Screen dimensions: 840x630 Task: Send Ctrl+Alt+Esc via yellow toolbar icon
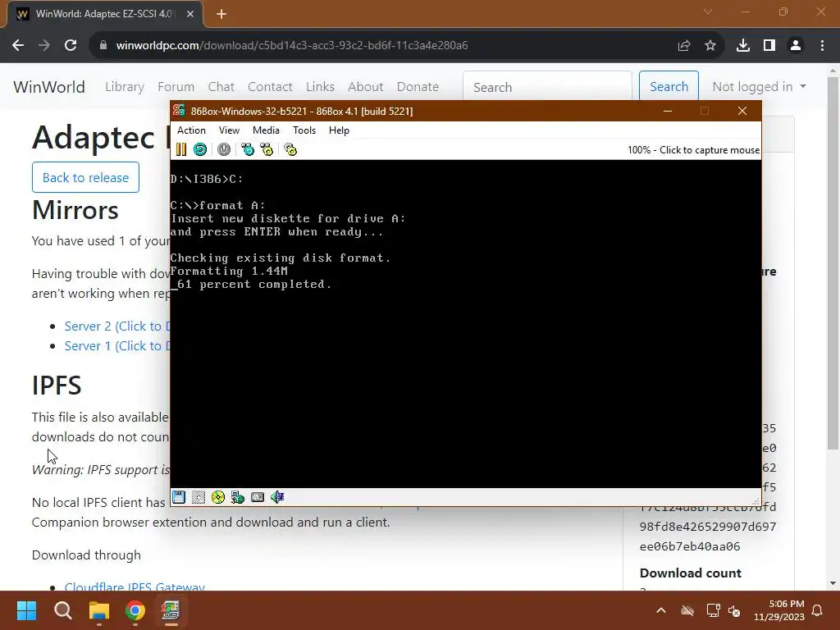(267, 149)
